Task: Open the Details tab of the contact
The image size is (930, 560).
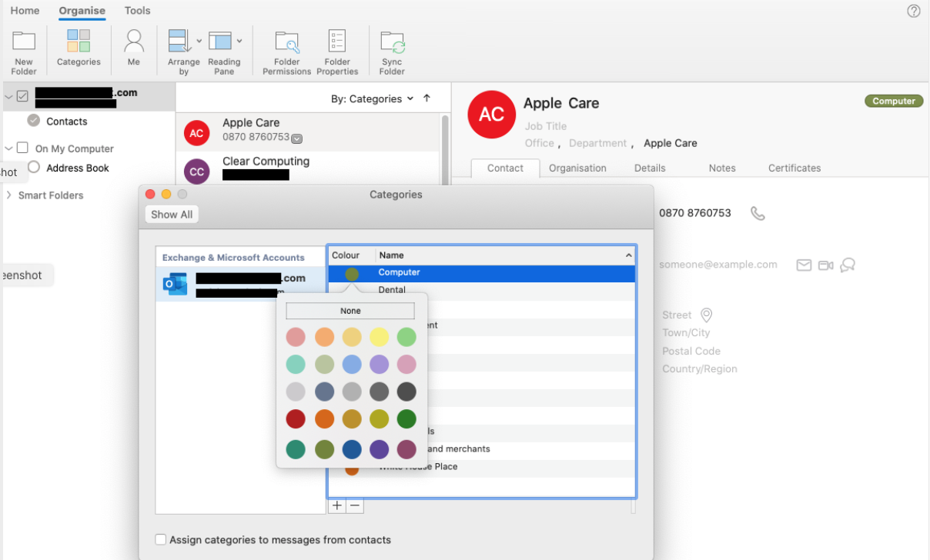Action: 650,168
